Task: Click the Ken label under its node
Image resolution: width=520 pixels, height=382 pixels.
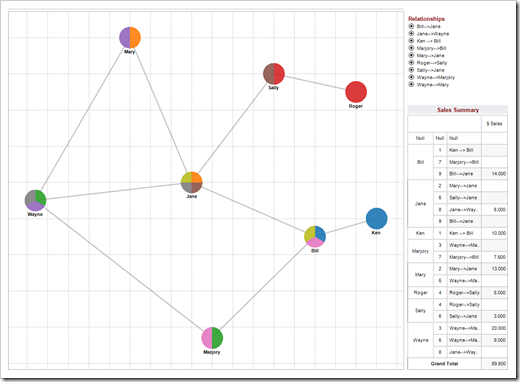Action: click(376, 233)
